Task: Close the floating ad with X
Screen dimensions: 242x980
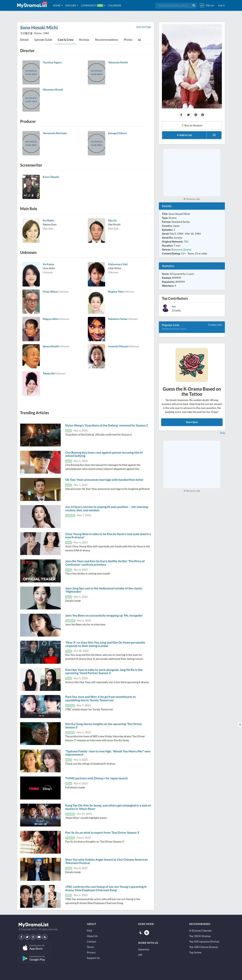Action: click(240, 725)
